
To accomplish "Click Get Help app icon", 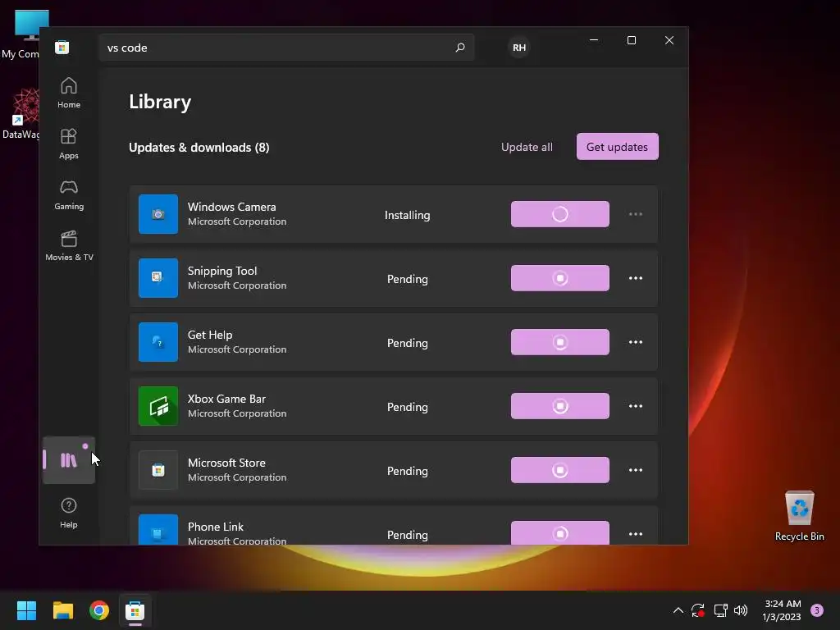I will (158, 342).
